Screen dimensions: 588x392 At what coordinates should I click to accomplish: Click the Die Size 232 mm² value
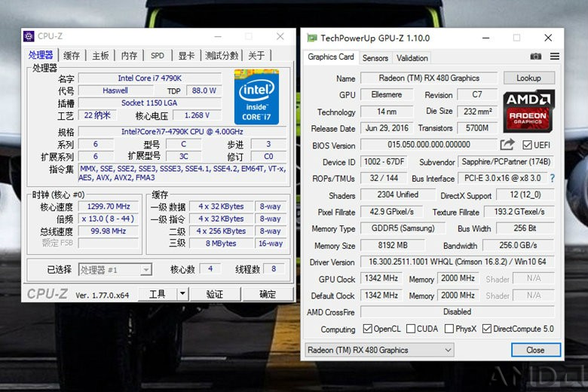click(x=477, y=111)
